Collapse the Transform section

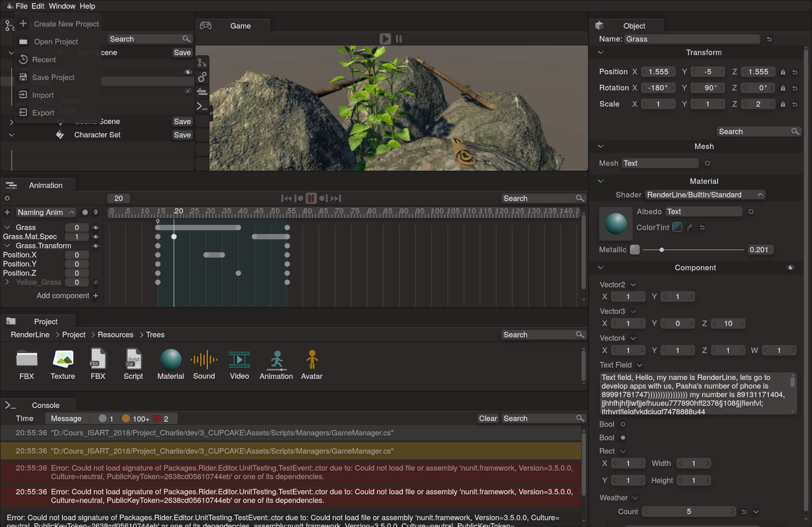[601, 53]
